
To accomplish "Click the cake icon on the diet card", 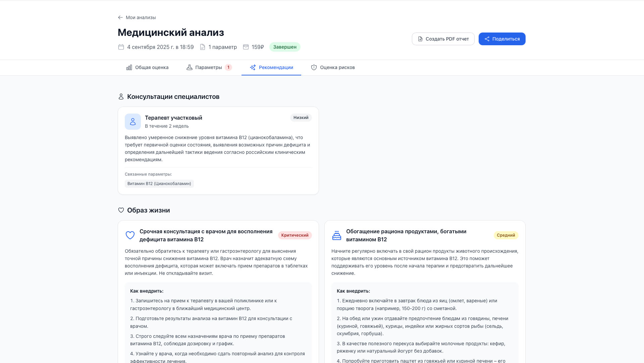I will point(337,235).
